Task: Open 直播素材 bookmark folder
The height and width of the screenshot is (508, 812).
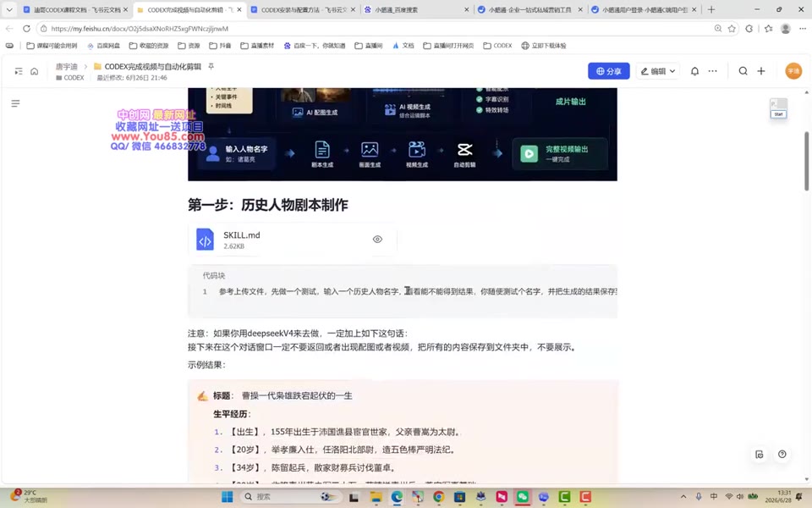Action: pyautogui.click(x=257, y=46)
